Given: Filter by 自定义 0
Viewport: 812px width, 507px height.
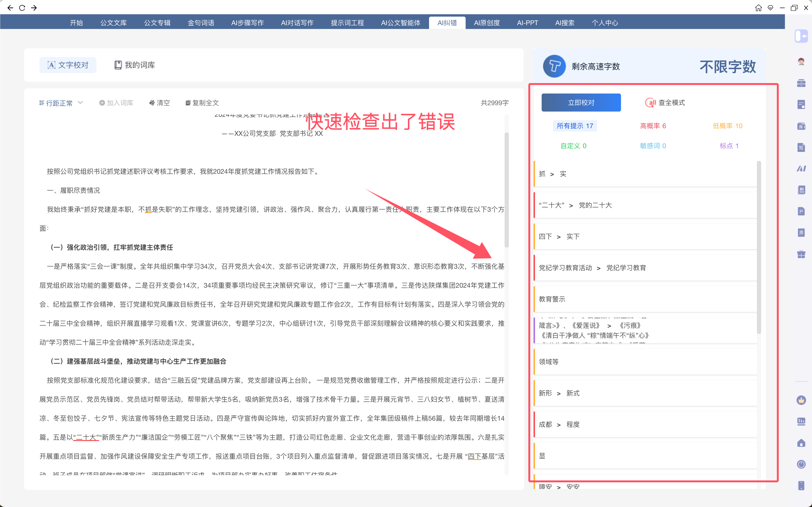Looking at the screenshot, I should pos(573,146).
